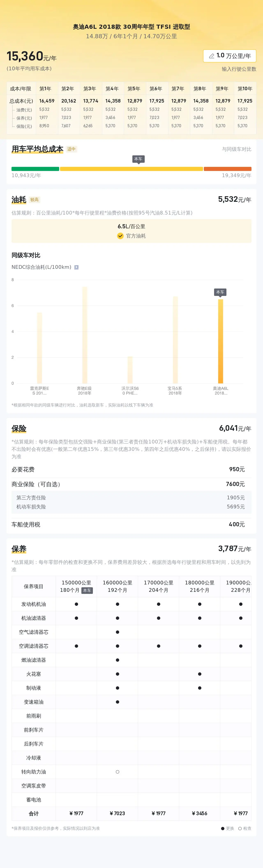This screenshot has width=263, height=868.
Task: Click the 与同级车对比 link
Action: pos(236,149)
